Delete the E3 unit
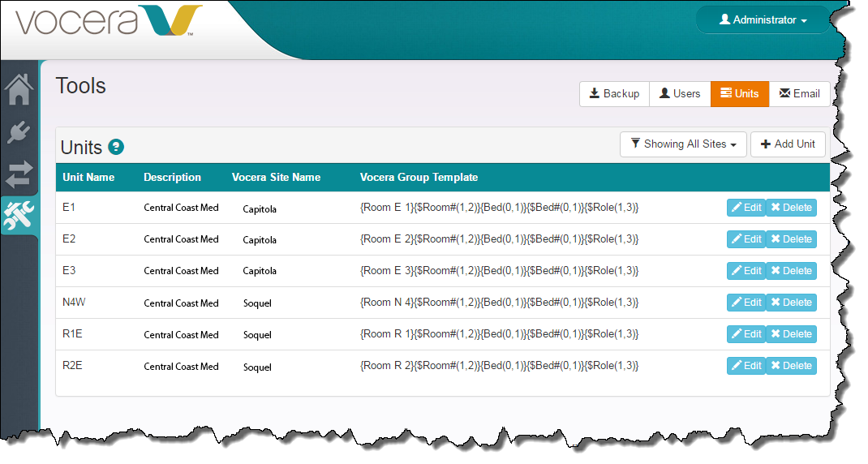The height and width of the screenshot is (464, 868). point(791,271)
